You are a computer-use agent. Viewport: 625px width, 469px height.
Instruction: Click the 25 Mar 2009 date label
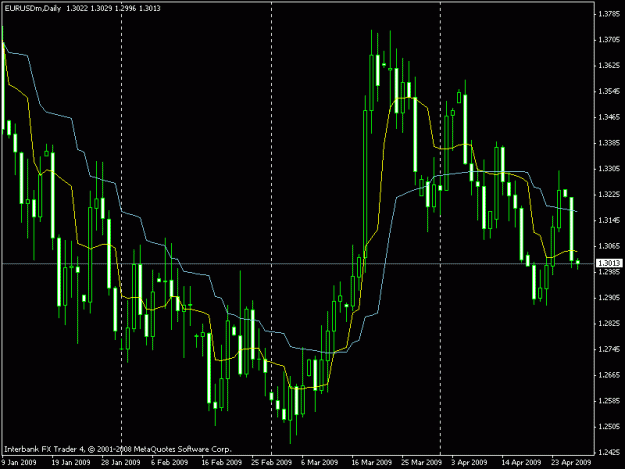tap(421, 462)
